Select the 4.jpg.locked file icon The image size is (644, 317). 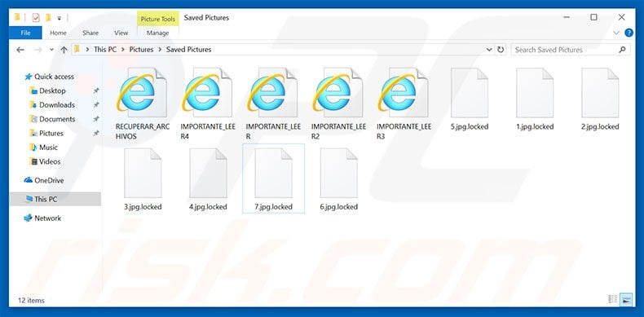(208, 174)
